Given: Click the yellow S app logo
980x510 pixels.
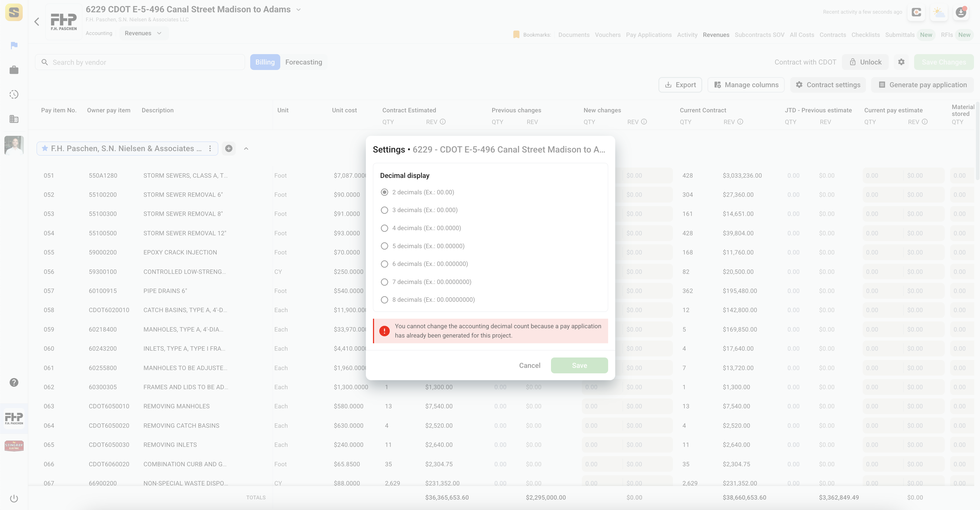Looking at the screenshot, I should (14, 13).
